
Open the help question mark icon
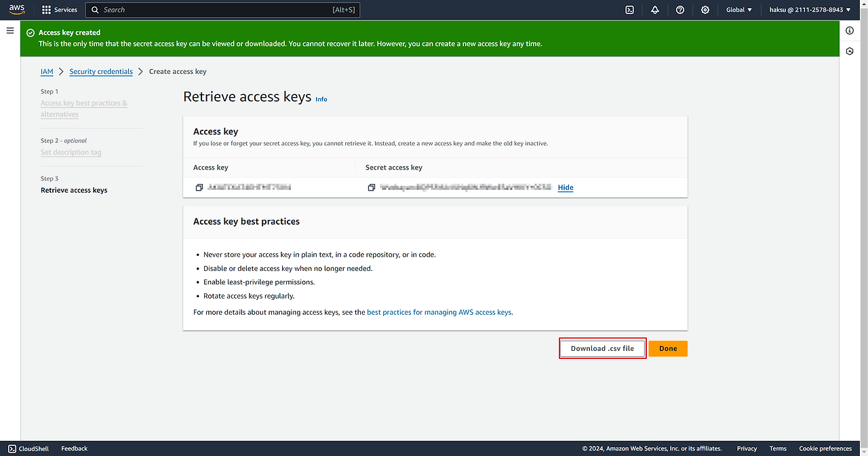click(680, 10)
